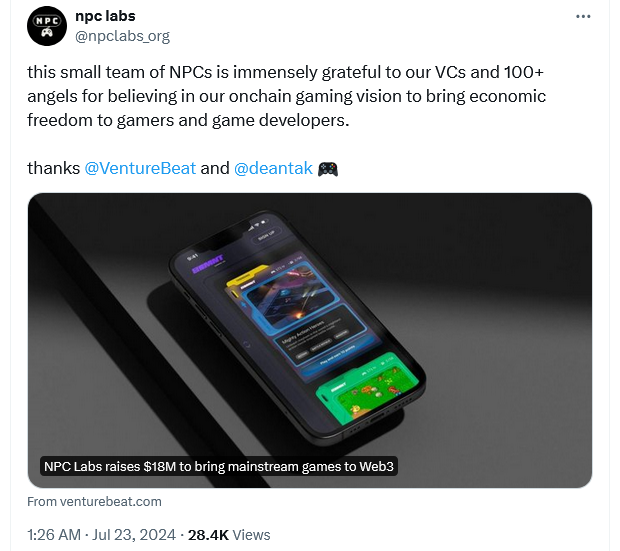Visit the @npclabs_org handle

122,36
